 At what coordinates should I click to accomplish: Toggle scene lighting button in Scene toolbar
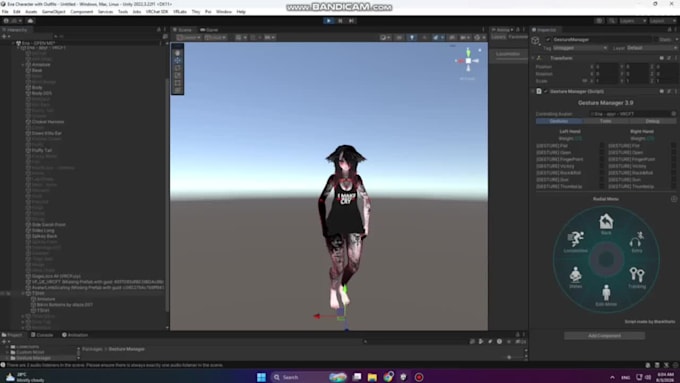pyautogui.click(x=412, y=37)
